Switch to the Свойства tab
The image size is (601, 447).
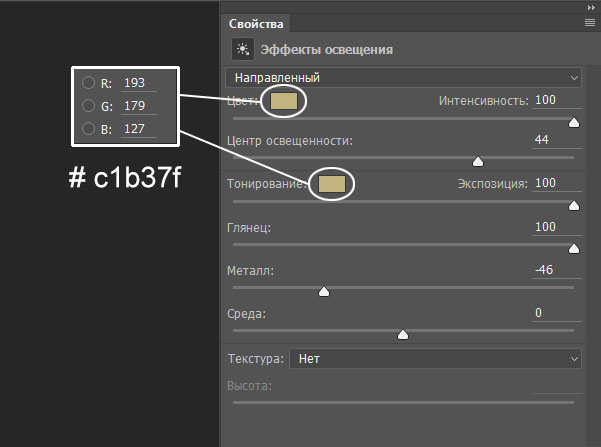point(256,23)
